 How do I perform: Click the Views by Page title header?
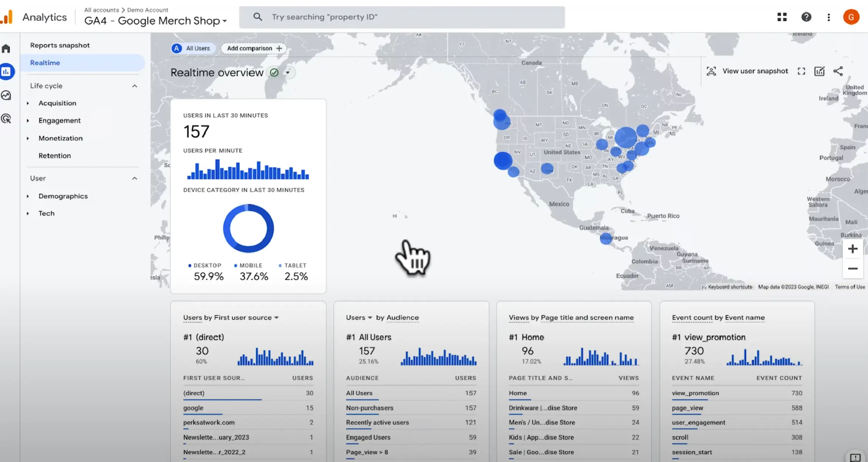571,318
